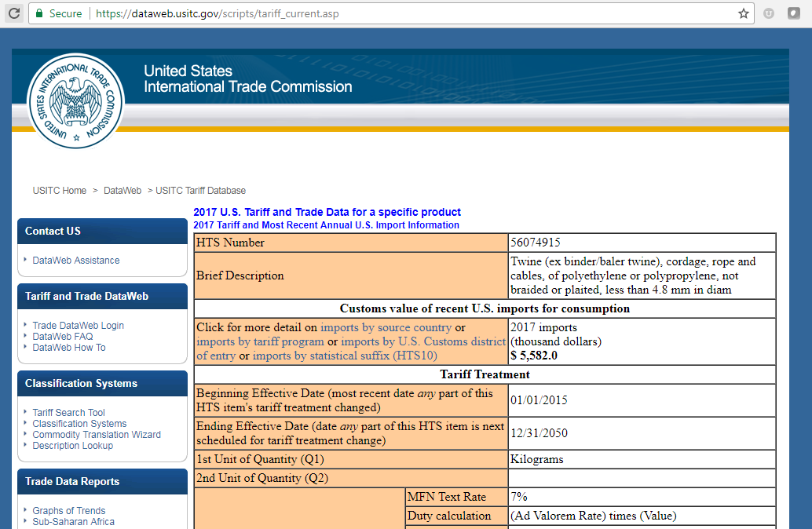
Task: Click the HTS Number row label
Action: 230,243
